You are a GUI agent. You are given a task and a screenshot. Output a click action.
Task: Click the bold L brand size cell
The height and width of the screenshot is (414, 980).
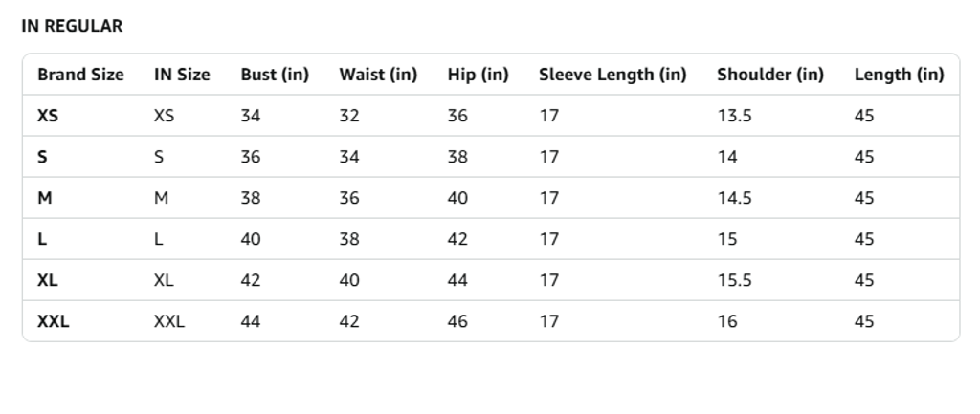tap(42, 239)
